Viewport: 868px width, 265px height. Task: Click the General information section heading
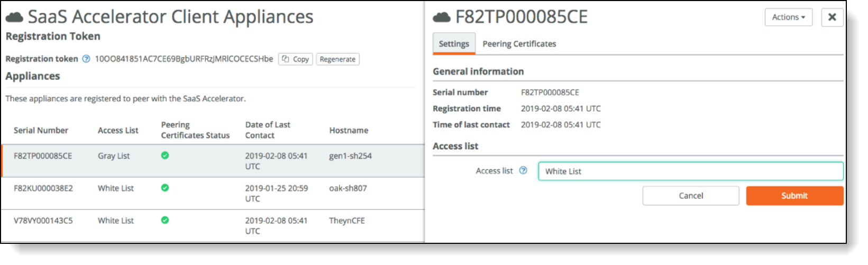click(x=478, y=71)
